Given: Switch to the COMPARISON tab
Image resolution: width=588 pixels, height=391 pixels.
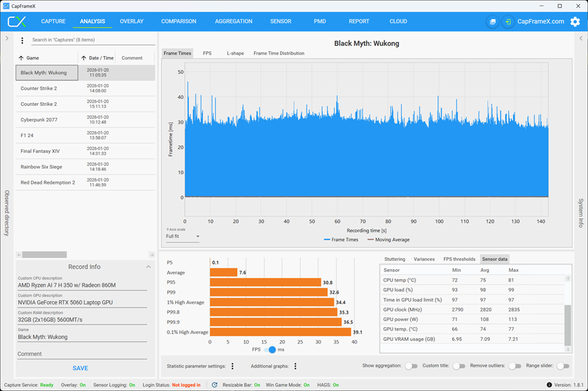Looking at the screenshot, I should coord(178,22).
